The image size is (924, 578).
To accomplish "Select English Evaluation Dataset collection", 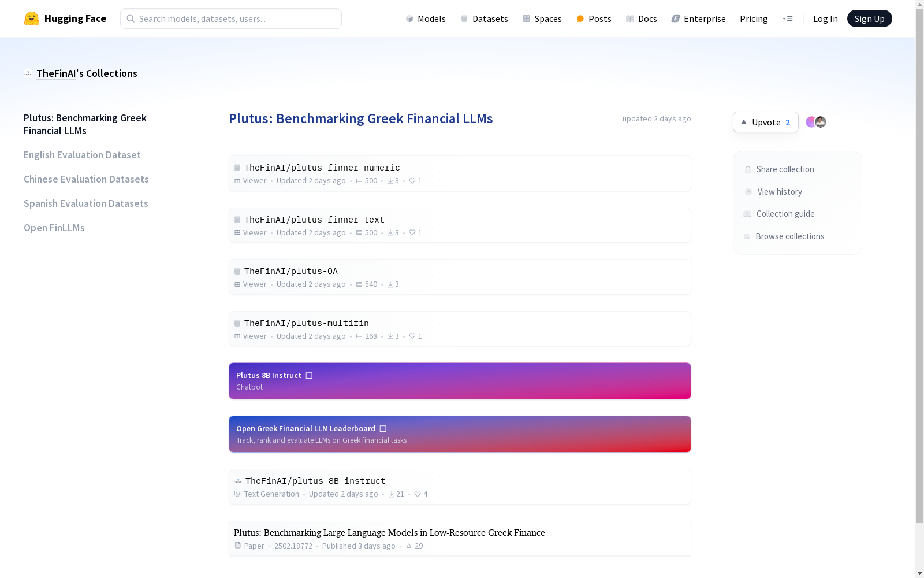I will coord(82,155).
